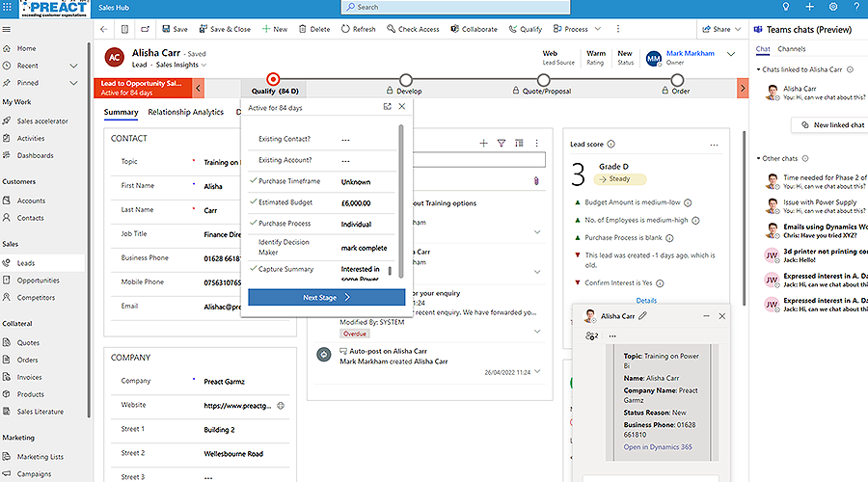Delete the lead record

(314, 29)
